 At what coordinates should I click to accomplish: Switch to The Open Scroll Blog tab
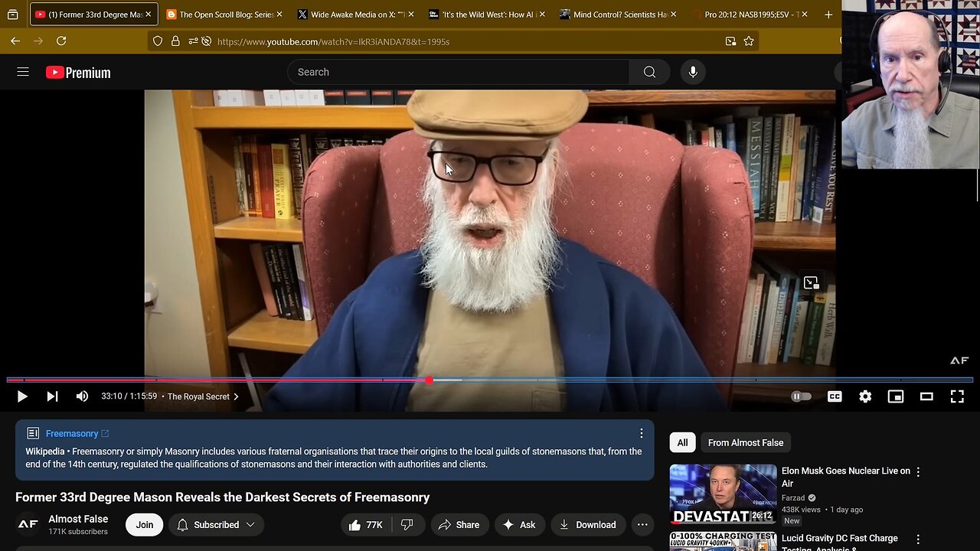tap(220, 15)
